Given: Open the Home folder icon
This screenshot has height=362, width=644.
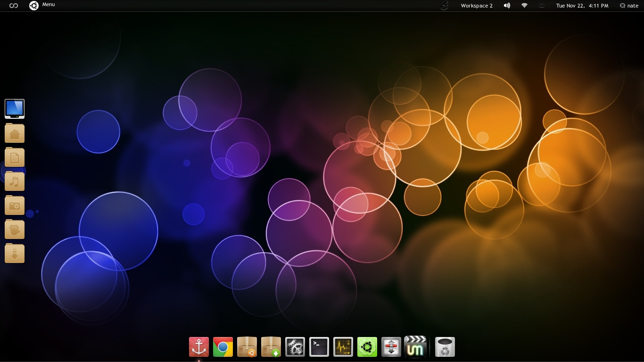Looking at the screenshot, I should 15,133.
